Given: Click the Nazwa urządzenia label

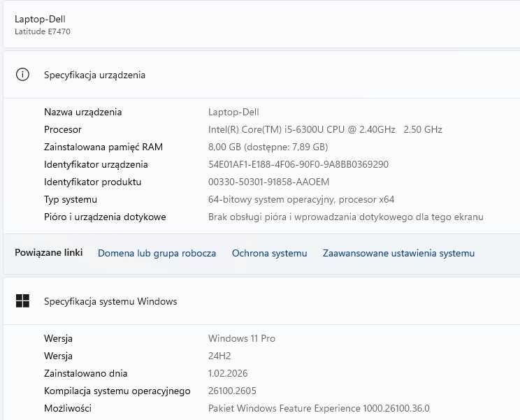Looking at the screenshot, I should [83, 112].
